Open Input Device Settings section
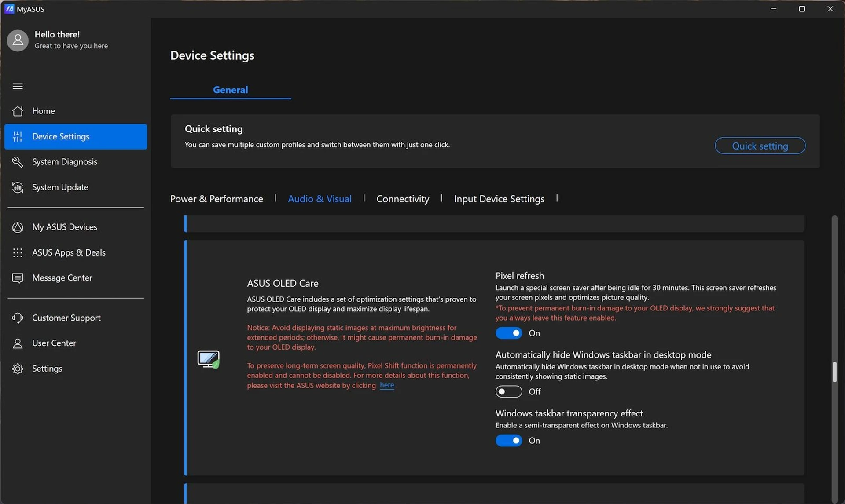The width and height of the screenshot is (845, 504). [x=499, y=199]
